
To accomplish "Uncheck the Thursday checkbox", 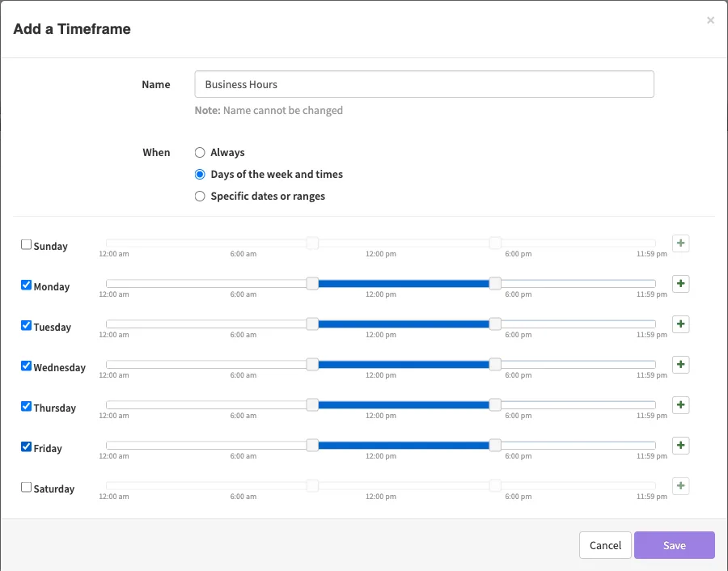I will (x=27, y=406).
